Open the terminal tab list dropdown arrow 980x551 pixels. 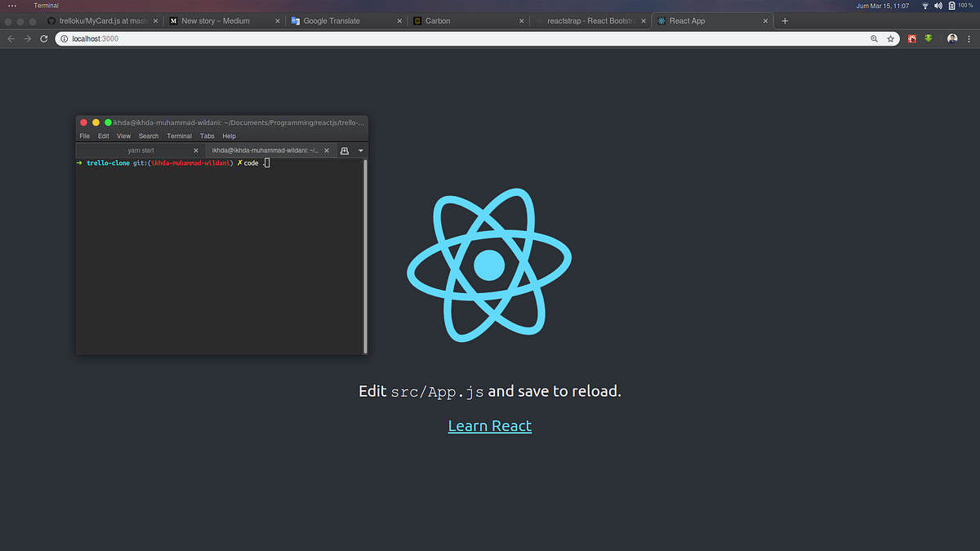coord(360,150)
